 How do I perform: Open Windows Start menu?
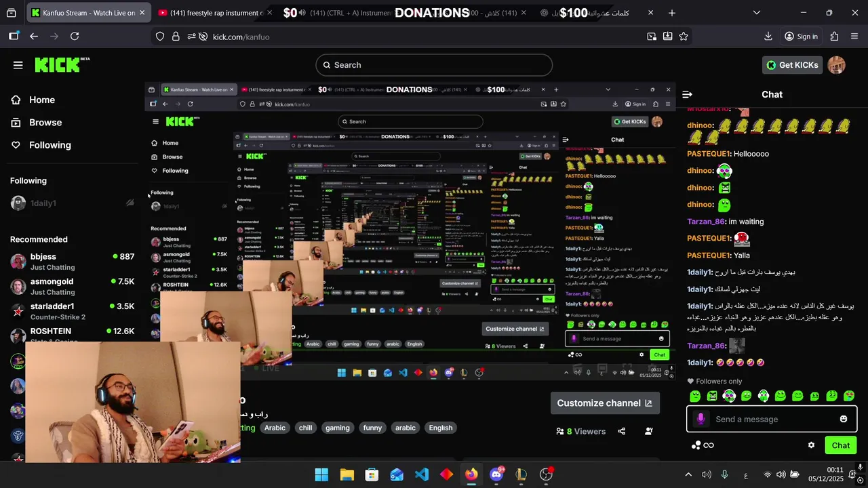point(321,474)
